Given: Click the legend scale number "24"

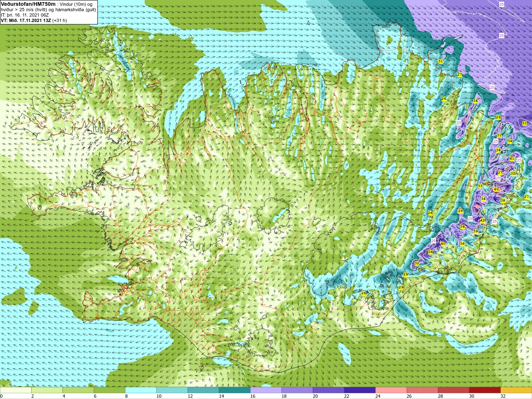Looking at the screenshot, I should tap(378, 396).
